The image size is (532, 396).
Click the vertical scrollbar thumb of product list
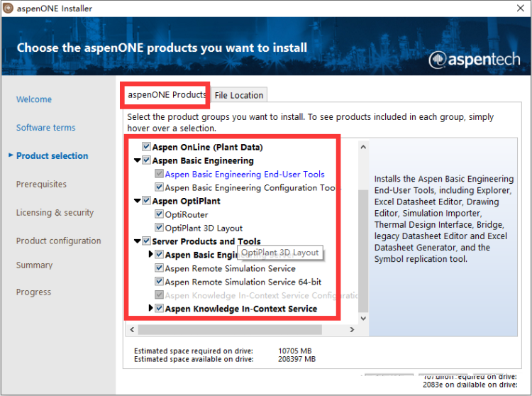tap(363, 251)
